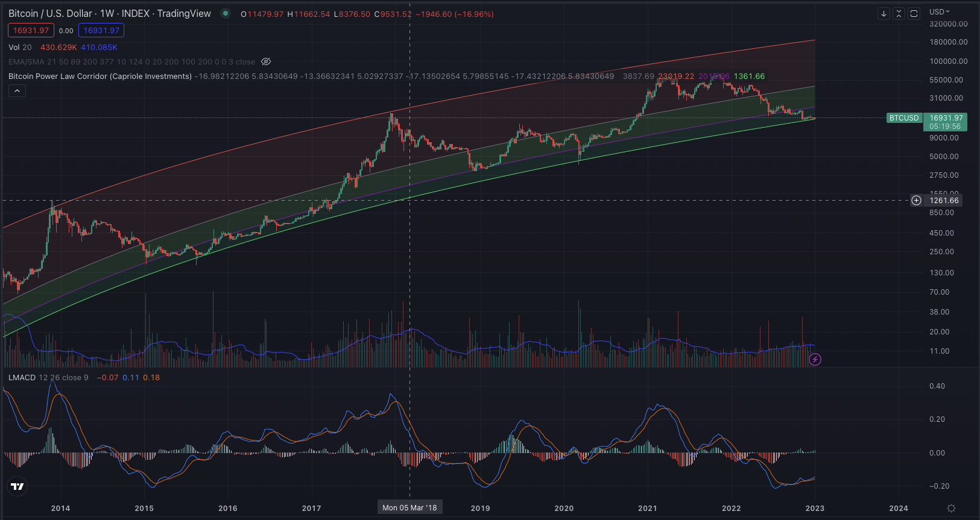Collapse the indicator legend with the chevron
This screenshot has height=520, width=980.
click(17, 91)
